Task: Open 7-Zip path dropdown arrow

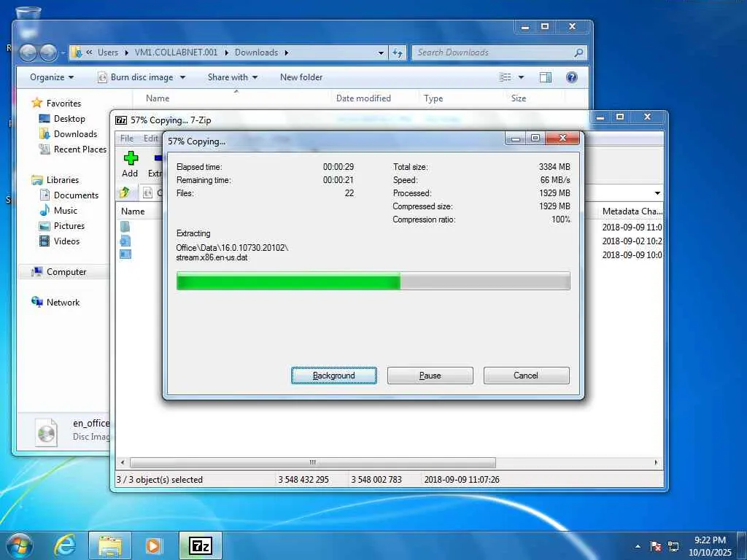Action: [x=657, y=192]
